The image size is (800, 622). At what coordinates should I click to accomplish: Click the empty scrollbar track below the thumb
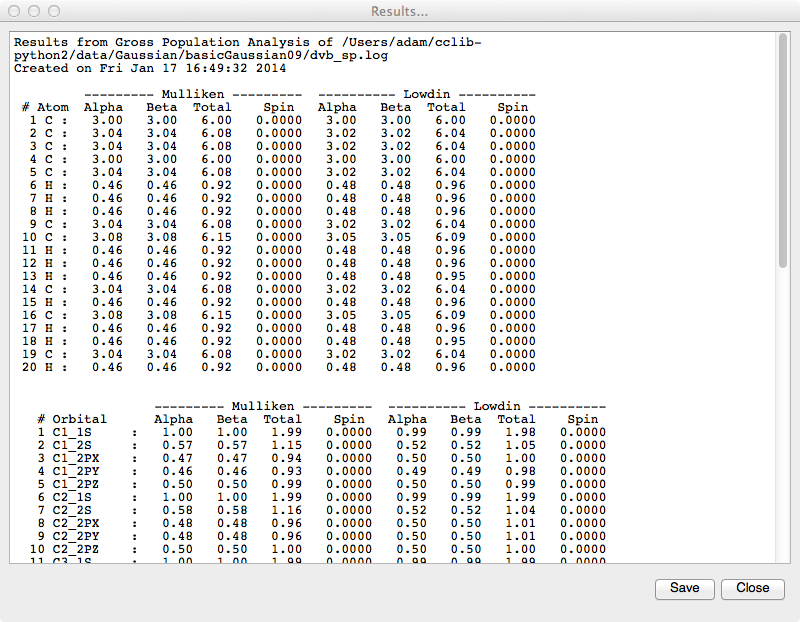point(783,420)
